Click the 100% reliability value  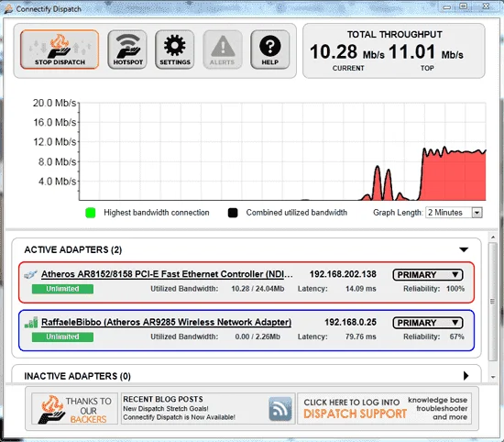pyautogui.click(x=455, y=289)
